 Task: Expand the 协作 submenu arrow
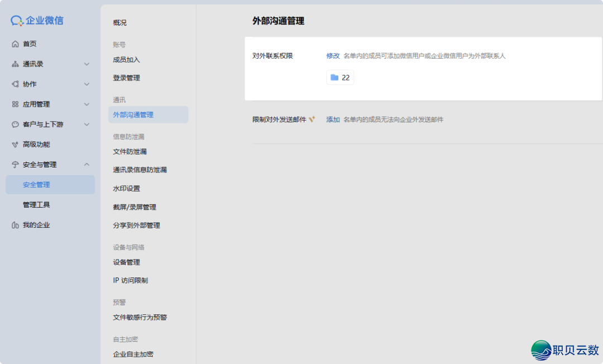pos(87,84)
